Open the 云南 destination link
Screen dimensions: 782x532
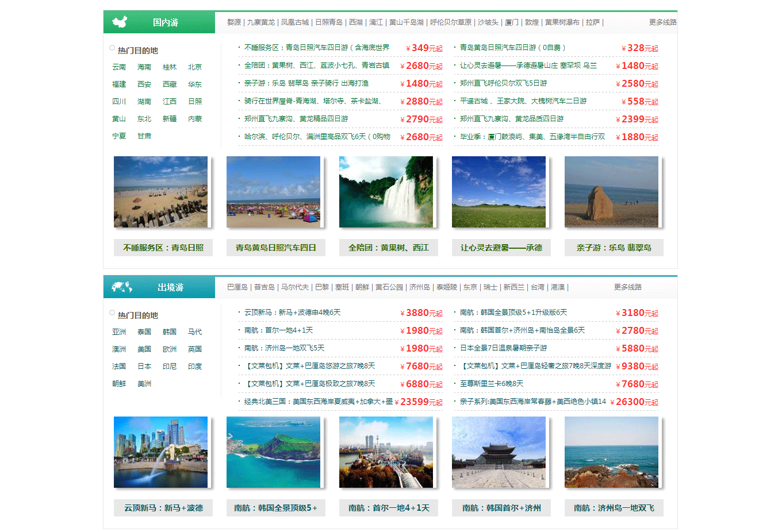click(120, 67)
